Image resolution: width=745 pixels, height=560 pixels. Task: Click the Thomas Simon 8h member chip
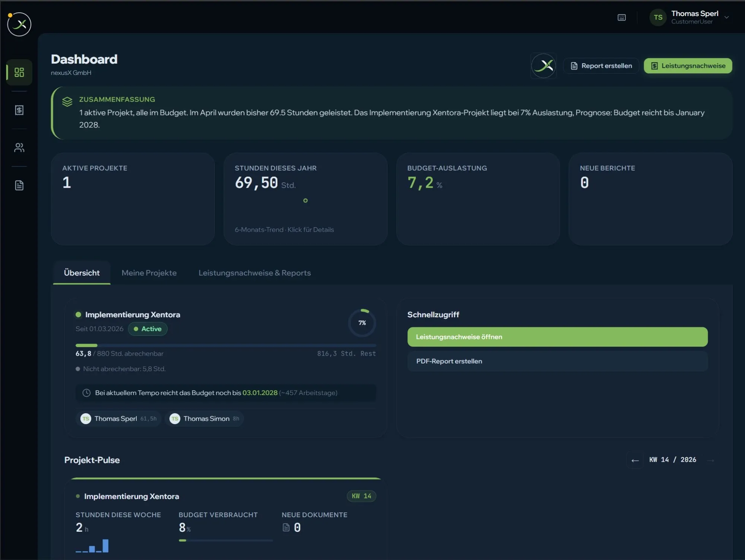pos(205,419)
